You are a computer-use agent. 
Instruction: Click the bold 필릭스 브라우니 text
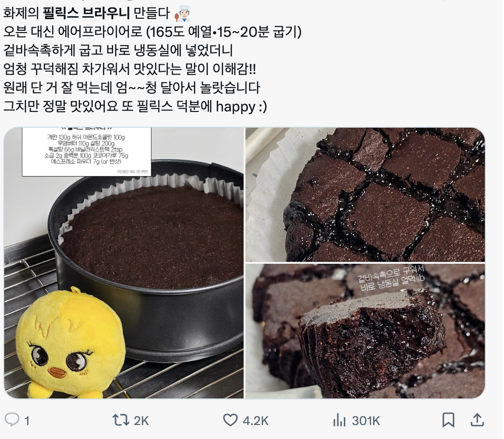click(86, 13)
